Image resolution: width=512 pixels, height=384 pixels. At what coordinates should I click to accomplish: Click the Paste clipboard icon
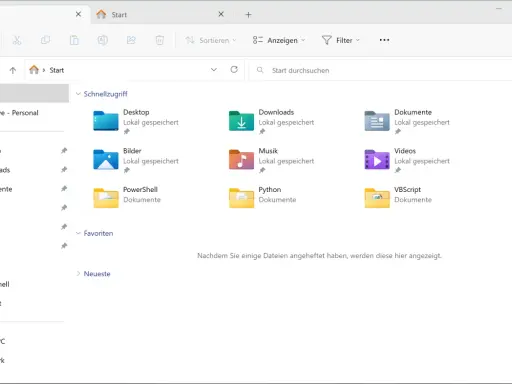[74, 40]
